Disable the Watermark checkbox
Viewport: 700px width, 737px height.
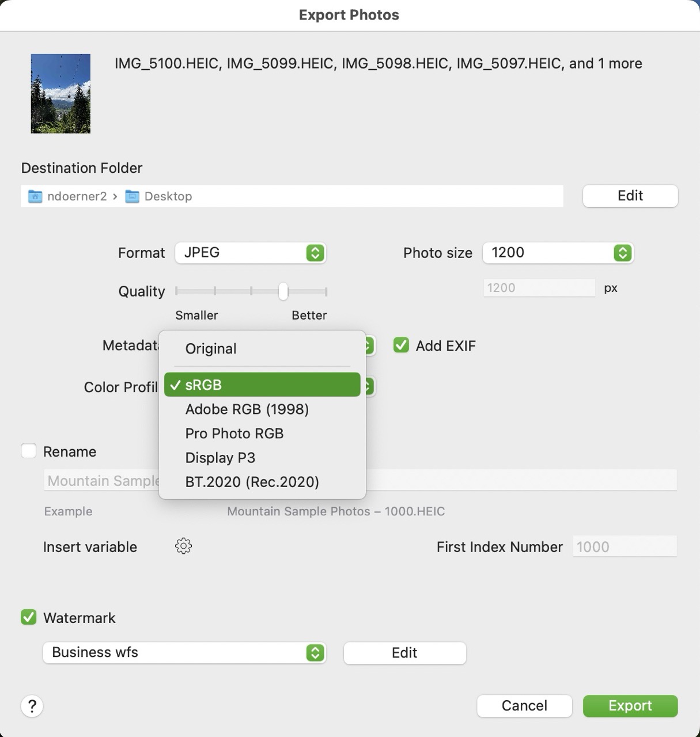[28, 617]
